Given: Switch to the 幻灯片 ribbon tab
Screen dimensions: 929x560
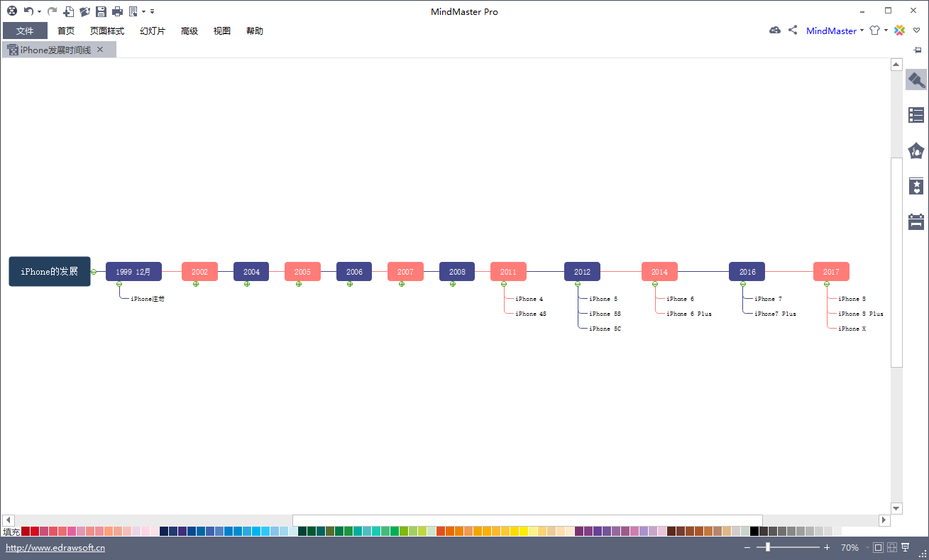Looking at the screenshot, I should 153,31.
